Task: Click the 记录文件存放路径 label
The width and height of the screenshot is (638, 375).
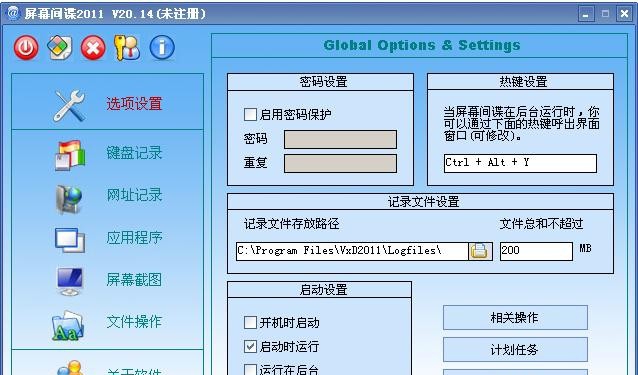Action: point(291,224)
